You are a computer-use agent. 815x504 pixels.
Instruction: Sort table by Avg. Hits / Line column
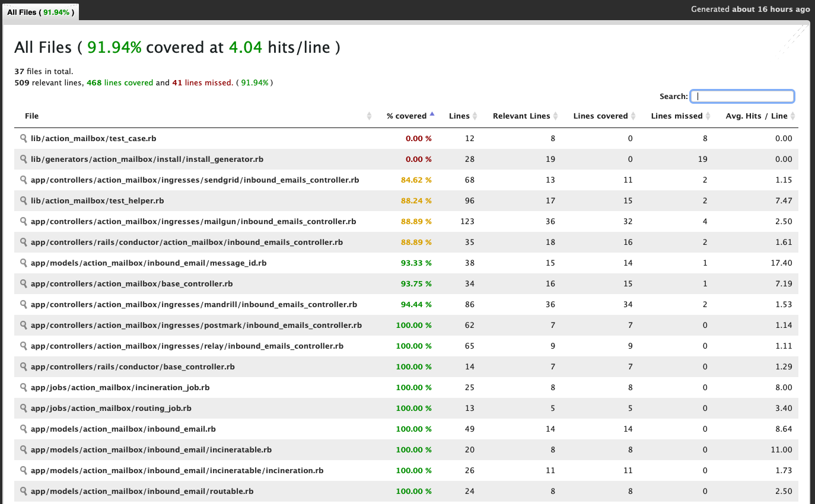(756, 116)
